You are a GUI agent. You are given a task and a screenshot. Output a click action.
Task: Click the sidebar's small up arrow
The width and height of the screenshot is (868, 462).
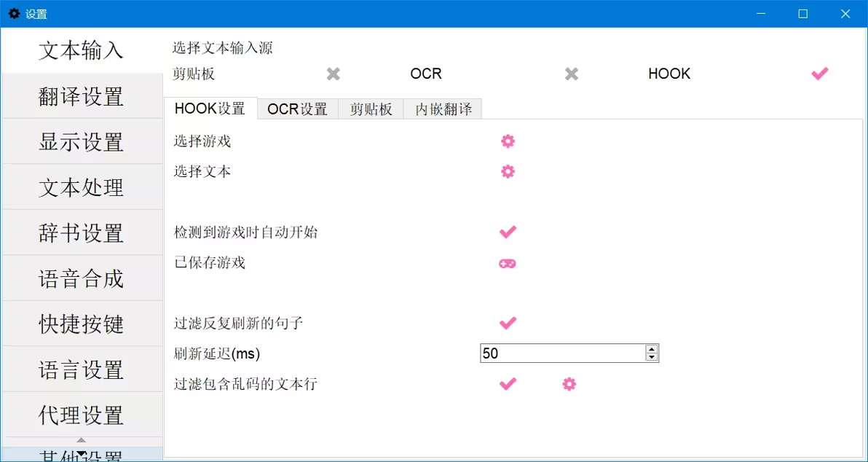coord(82,440)
